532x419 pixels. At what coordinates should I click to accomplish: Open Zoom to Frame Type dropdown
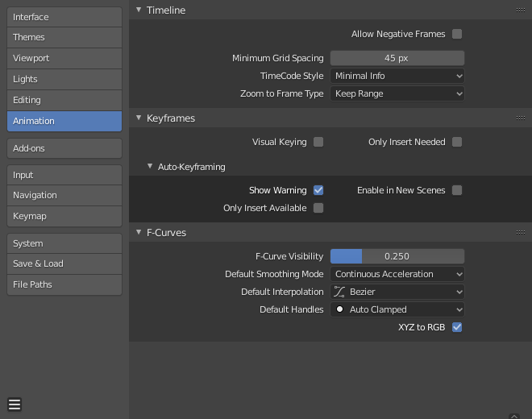tap(397, 93)
